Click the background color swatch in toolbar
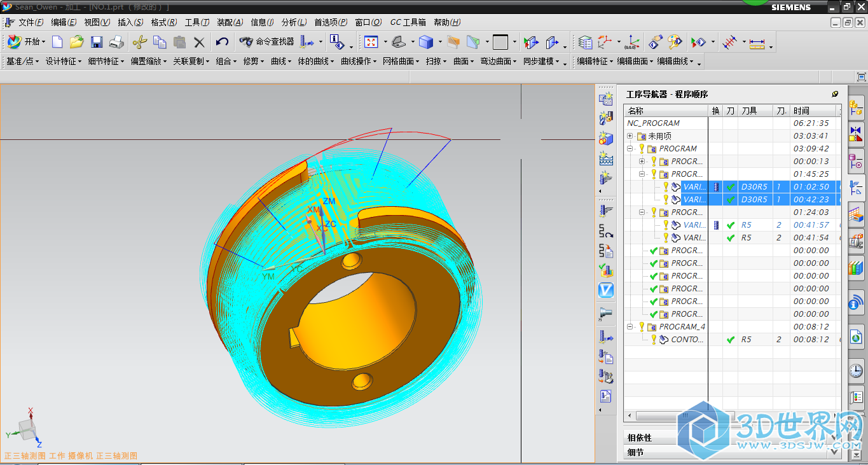The image size is (868, 465). click(x=500, y=42)
